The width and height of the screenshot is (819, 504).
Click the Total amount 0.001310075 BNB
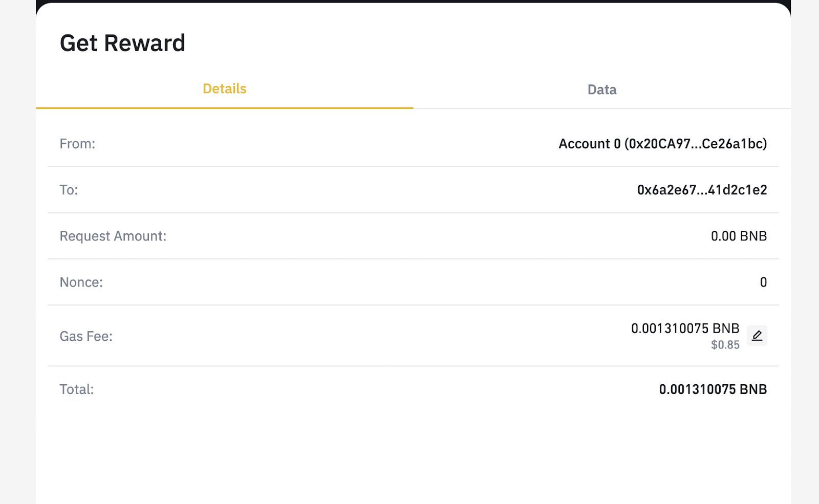pos(713,389)
